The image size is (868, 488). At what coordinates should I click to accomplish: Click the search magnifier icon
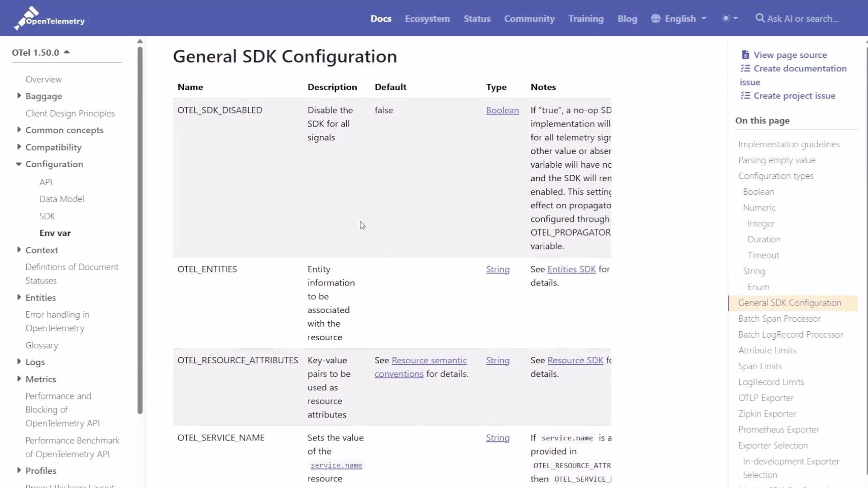[x=760, y=18]
